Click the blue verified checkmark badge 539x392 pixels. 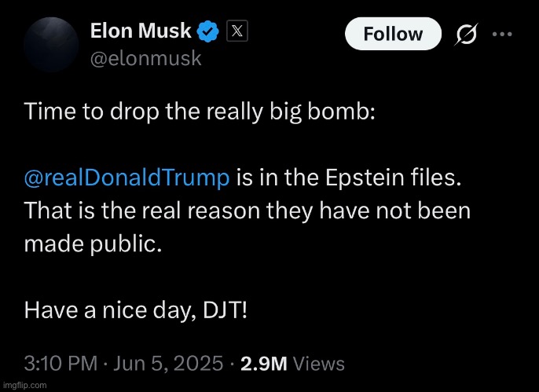[x=207, y=32]
